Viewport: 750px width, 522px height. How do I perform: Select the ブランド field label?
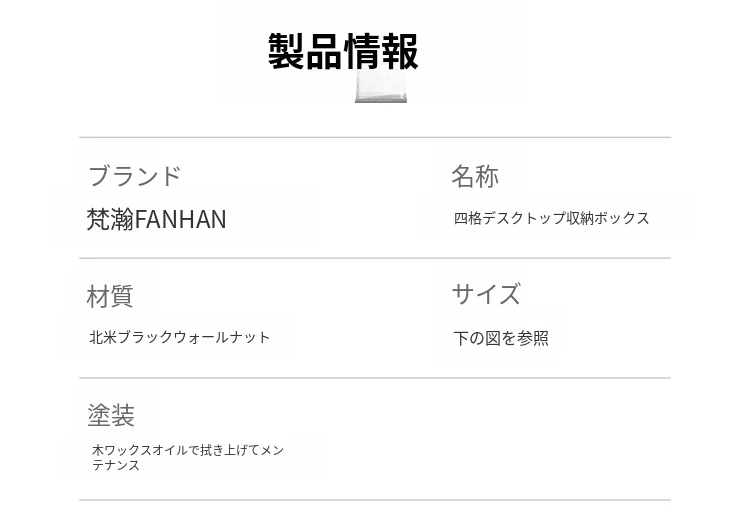click(134, 176)
